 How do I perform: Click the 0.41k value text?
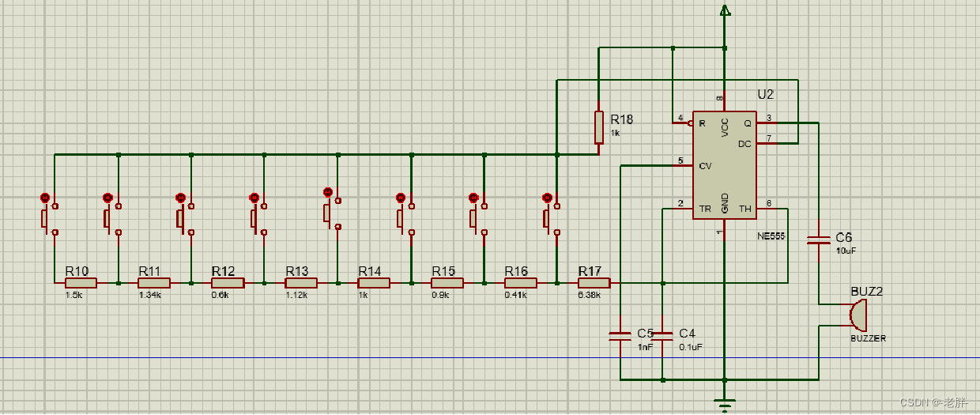516,295
